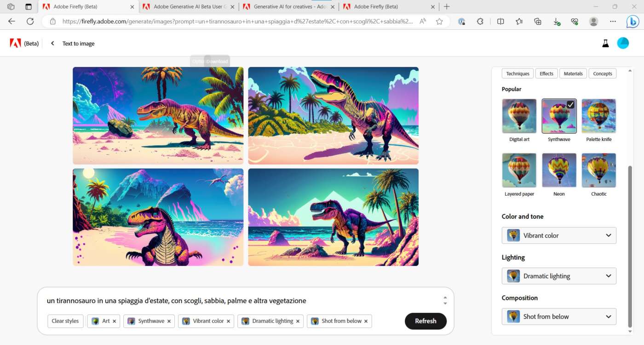The height and width of the screenshot is (345, 644).
Task: View site information via the lock icon
Action: tap(52, 21)
